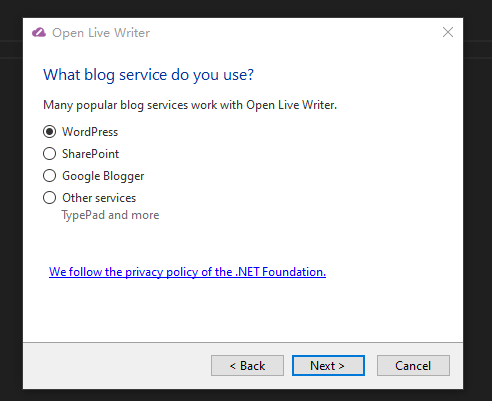
Task: Click the WordPress option label text
Action: pos(90,132)
